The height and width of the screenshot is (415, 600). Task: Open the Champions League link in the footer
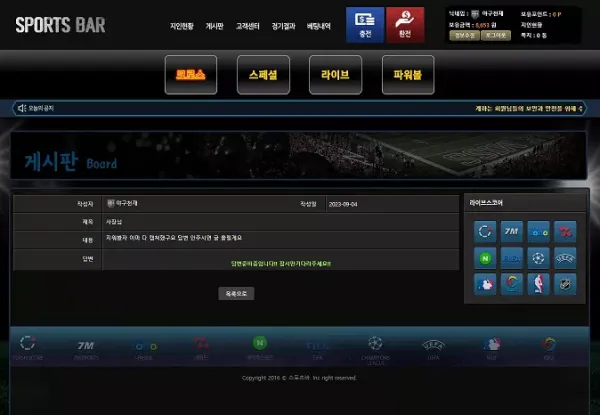[375, 350]
